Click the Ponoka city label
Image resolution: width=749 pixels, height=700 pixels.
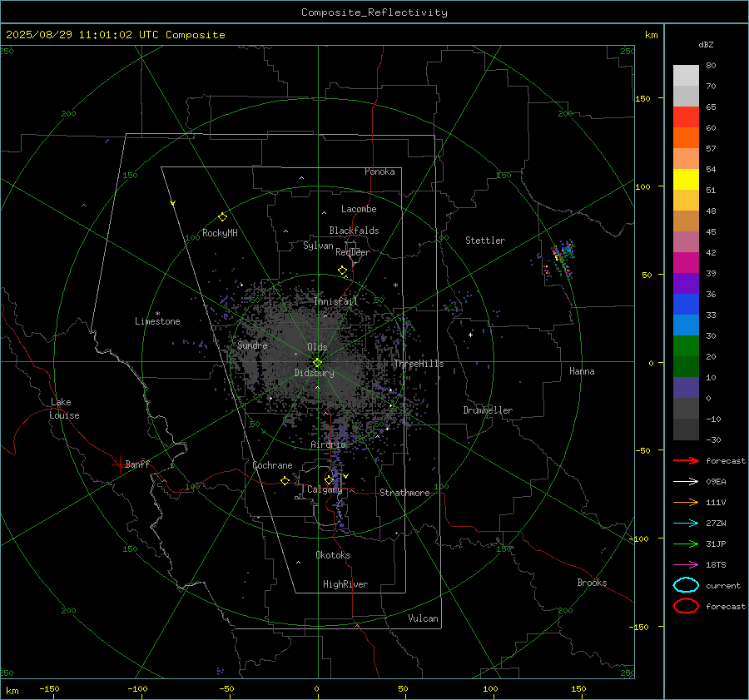379,171
